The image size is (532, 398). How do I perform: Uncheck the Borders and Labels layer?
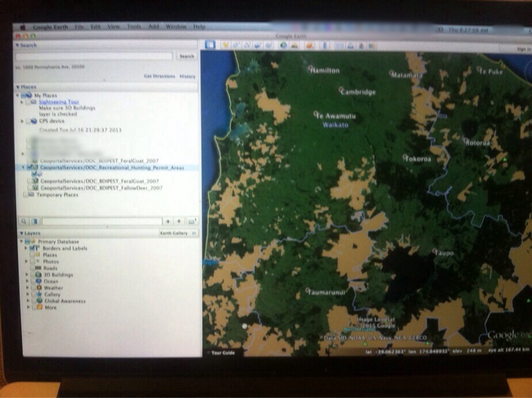33,248
